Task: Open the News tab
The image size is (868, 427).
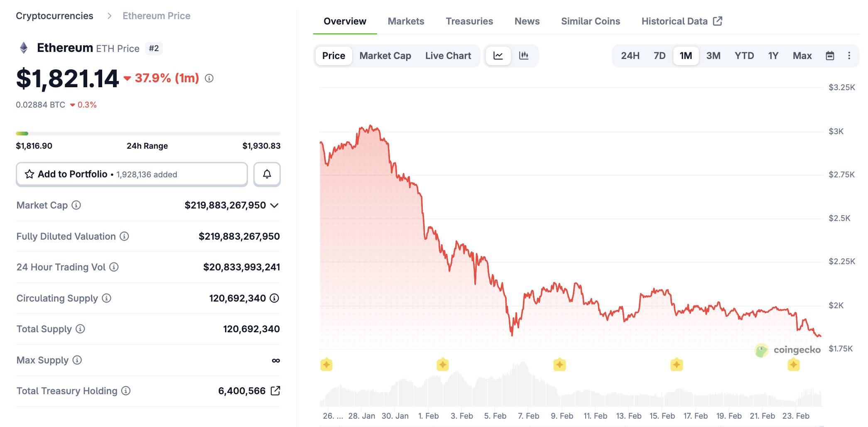Action: [x=527, y=21]
